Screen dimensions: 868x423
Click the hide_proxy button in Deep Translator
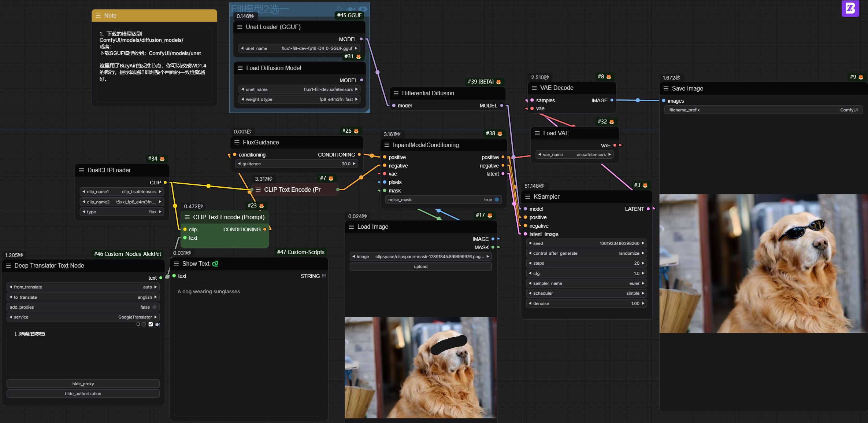point(83,383)
